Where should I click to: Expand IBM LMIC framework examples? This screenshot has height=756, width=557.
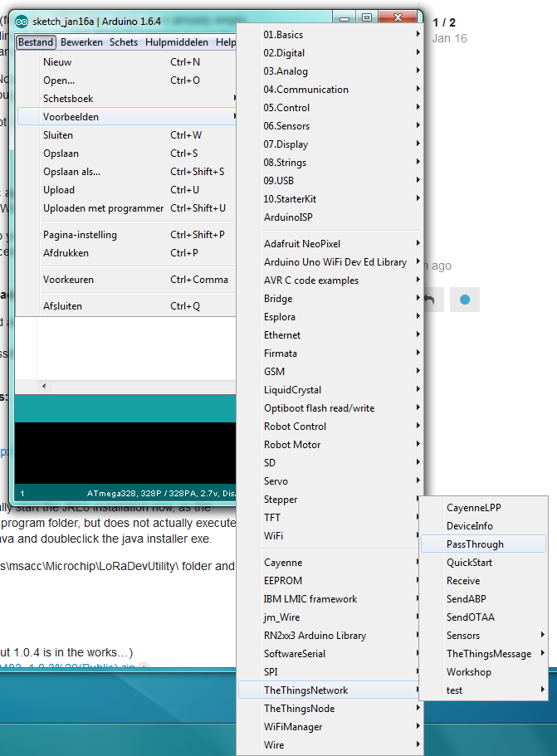pyautogui.click(x=329, y=599)
